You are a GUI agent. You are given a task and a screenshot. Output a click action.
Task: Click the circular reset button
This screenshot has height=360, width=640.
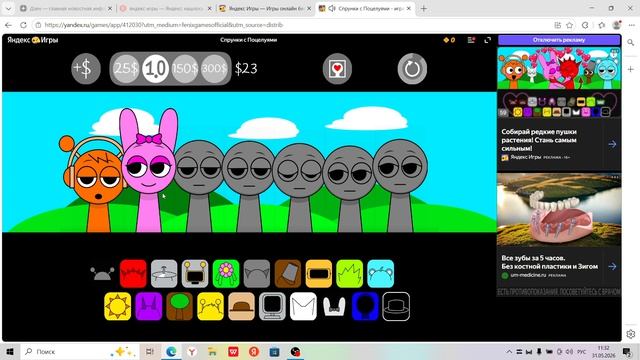point(412,69)
